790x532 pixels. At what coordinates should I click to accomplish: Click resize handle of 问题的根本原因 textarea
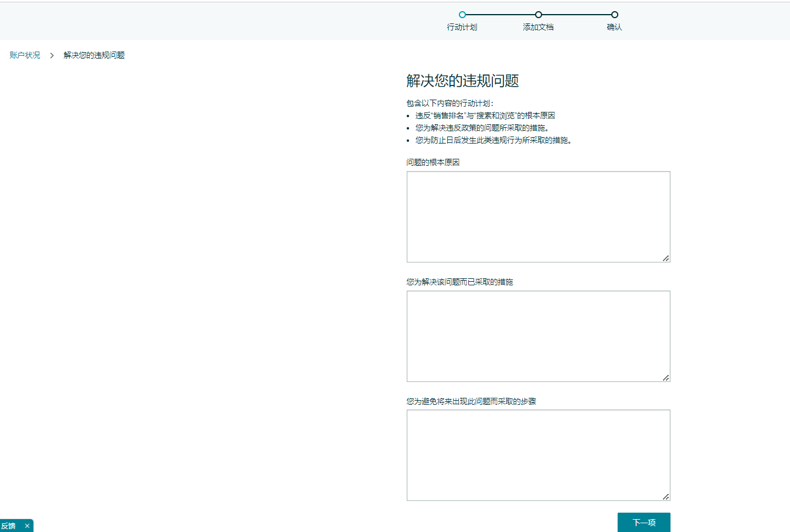[666, 258]
